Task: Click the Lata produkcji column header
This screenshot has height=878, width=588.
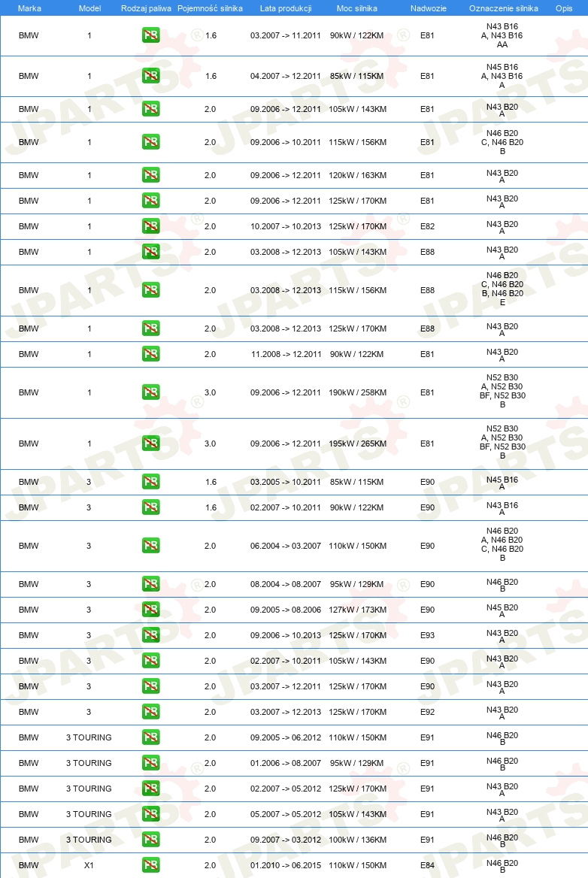Action: tap(286, 8)
